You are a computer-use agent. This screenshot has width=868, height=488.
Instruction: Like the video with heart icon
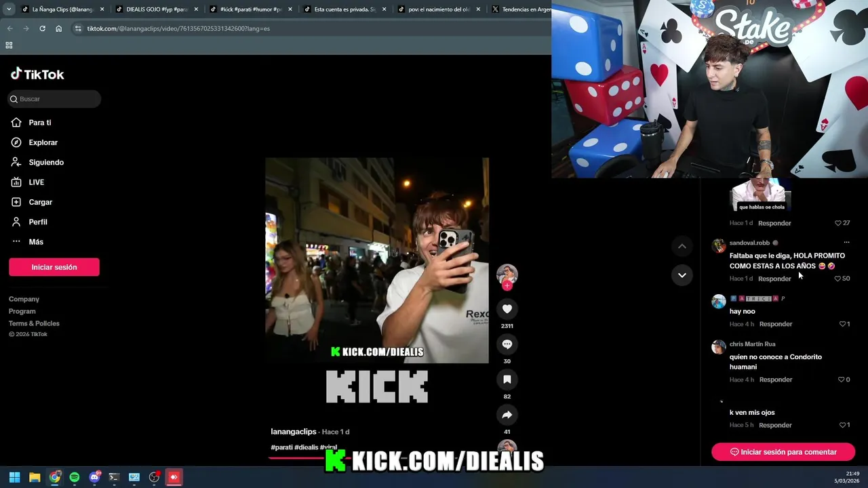pyautogui.click(x=507, y=309)
